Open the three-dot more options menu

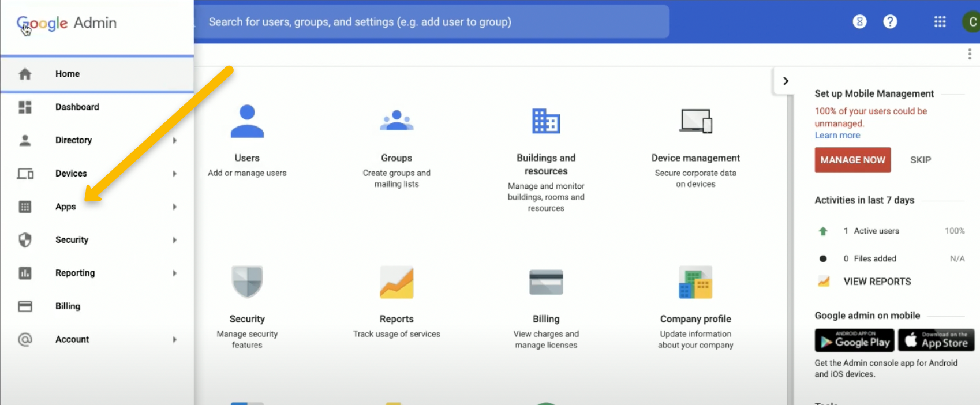coord(969,54)
